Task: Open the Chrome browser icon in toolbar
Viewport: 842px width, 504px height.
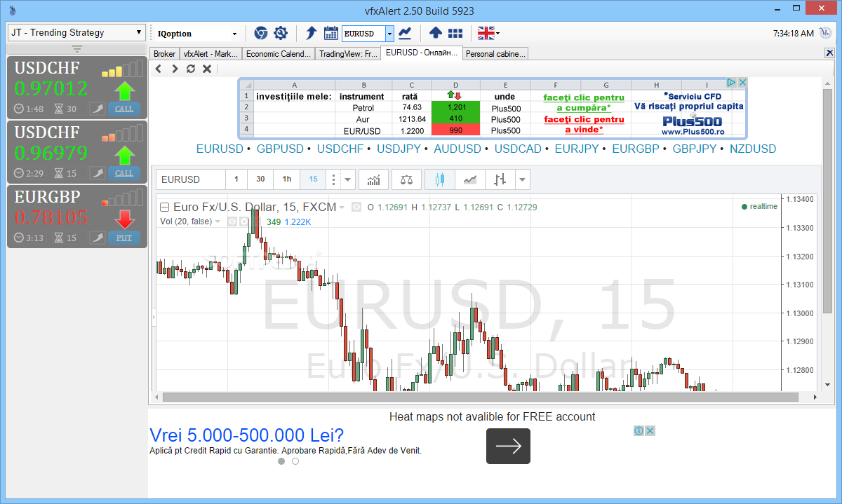Action: point(260,33)
